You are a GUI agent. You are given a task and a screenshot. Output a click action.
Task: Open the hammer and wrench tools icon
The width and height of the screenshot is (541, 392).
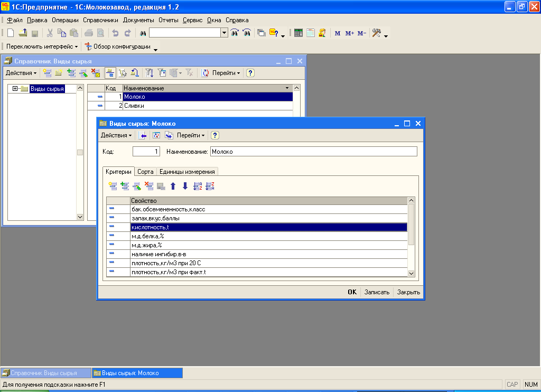376,33
